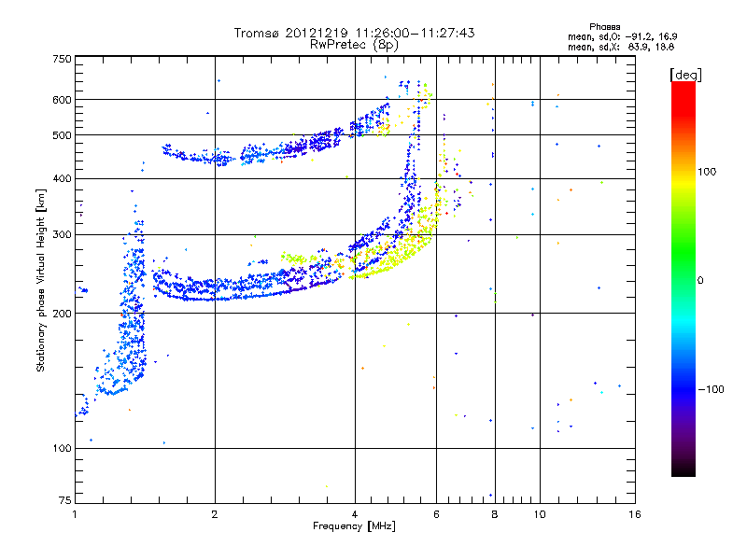Click the 'RwPretec (8p)' subtitle
747x560 pixels.
tap(354, 45)
